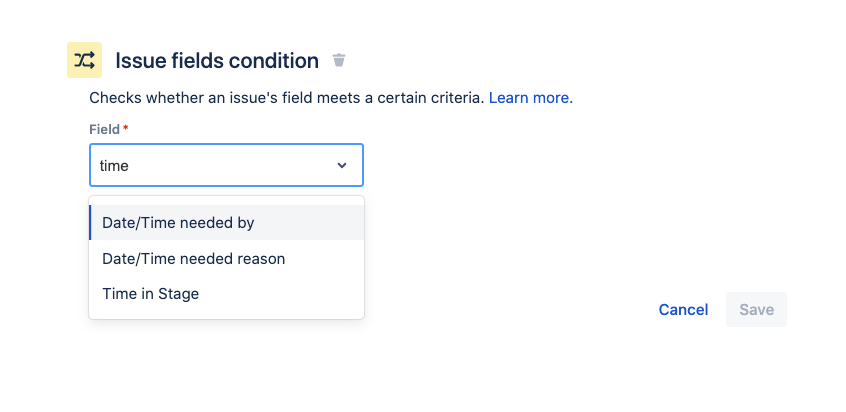Click the "Issue fields condition" heading
Screen dimensions: 846x412
click(217, 61)
